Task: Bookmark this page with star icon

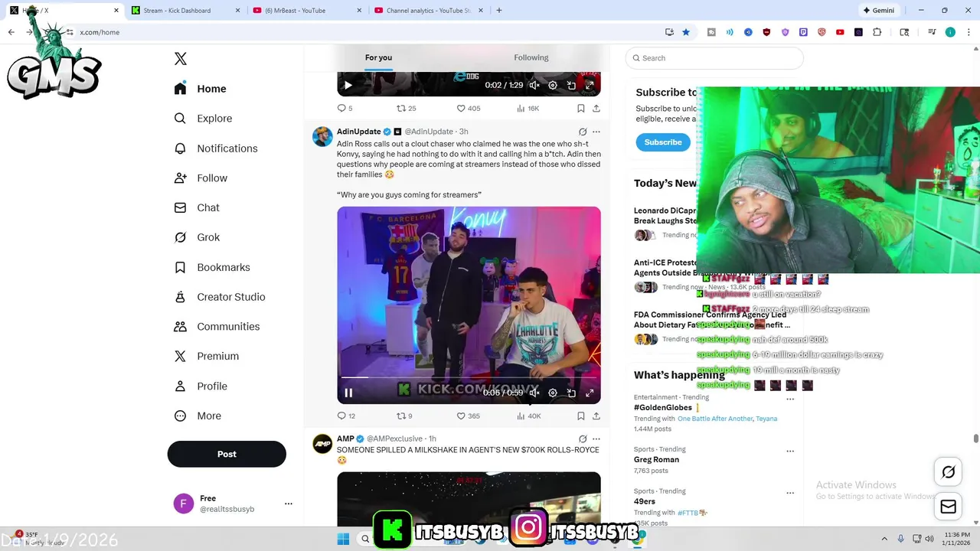Action: pos(686,32)
